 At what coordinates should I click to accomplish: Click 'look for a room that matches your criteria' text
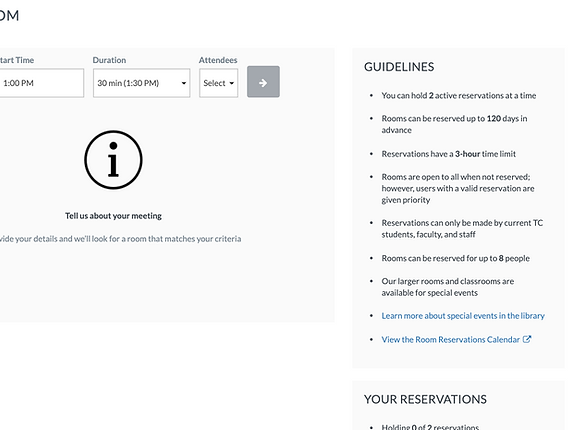166,239
